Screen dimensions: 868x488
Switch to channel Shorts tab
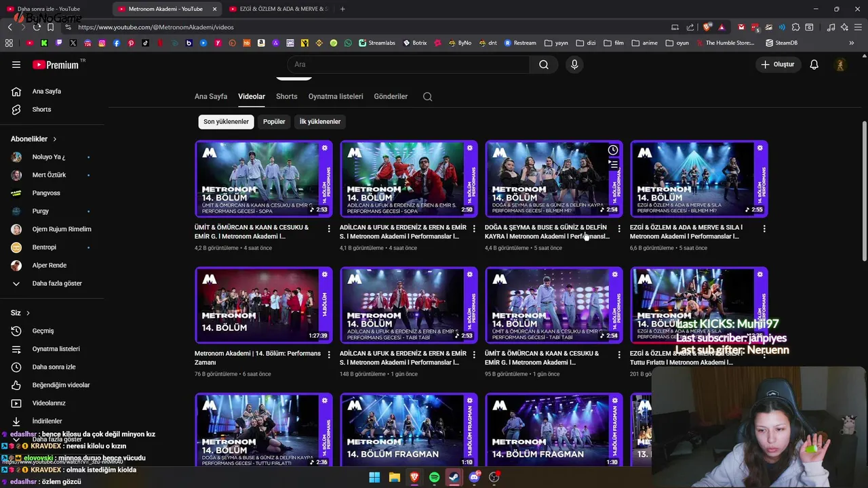(x=287, y=96)
